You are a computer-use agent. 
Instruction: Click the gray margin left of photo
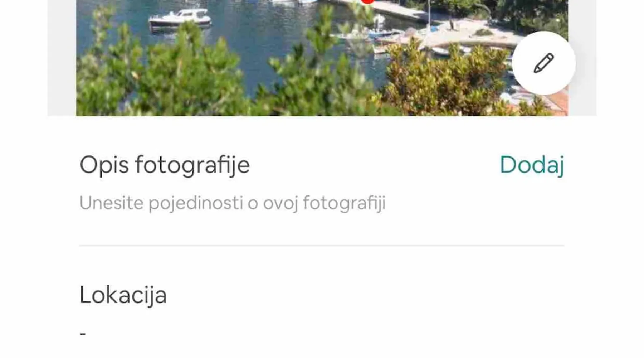(62, 58)
